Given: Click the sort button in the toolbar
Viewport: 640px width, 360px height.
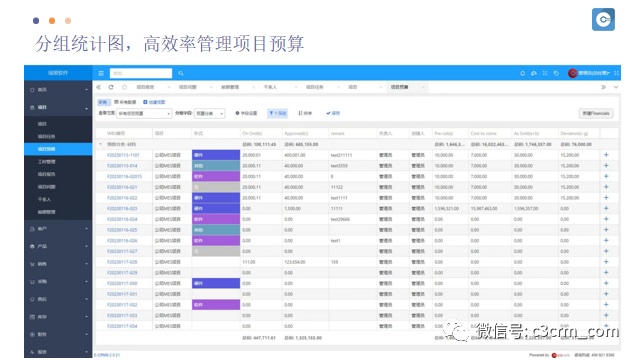Looking at the screenshot, I should [x=305, y=113].
